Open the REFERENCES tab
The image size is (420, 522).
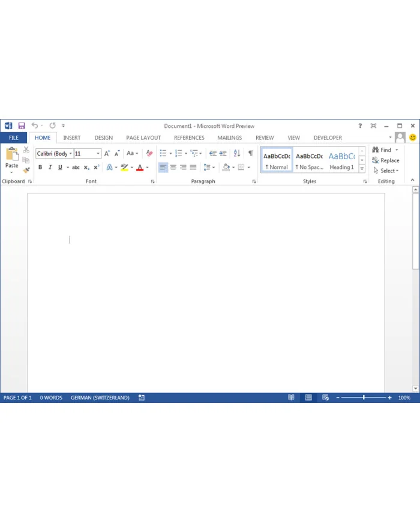click(189, 138)
